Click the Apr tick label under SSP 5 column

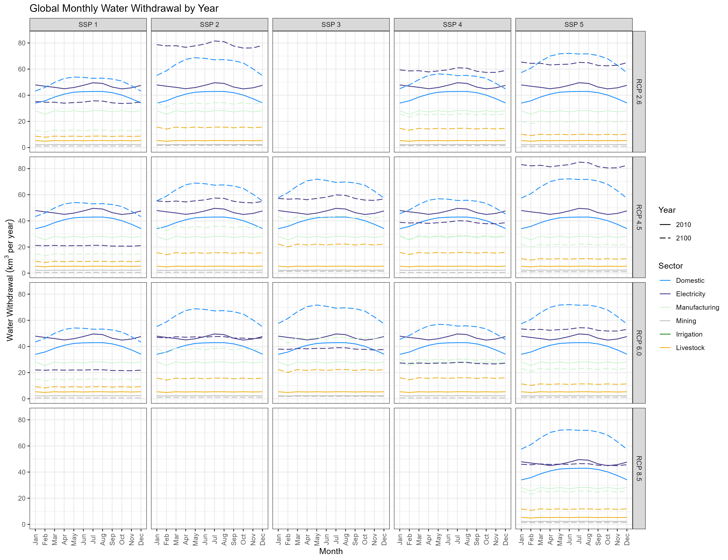[550, 539]
